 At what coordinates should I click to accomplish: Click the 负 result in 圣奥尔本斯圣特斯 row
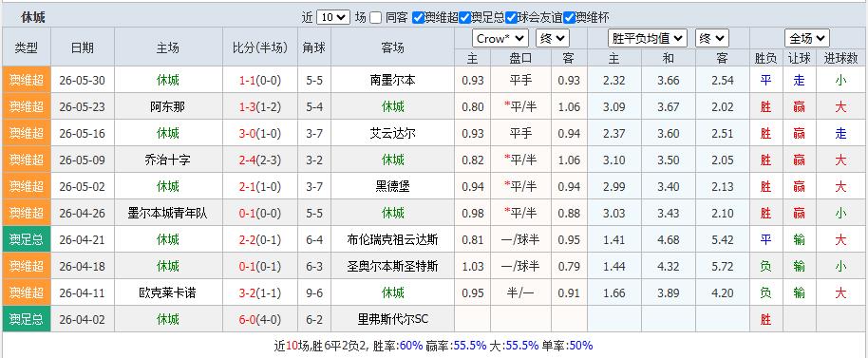click(765, 266)
